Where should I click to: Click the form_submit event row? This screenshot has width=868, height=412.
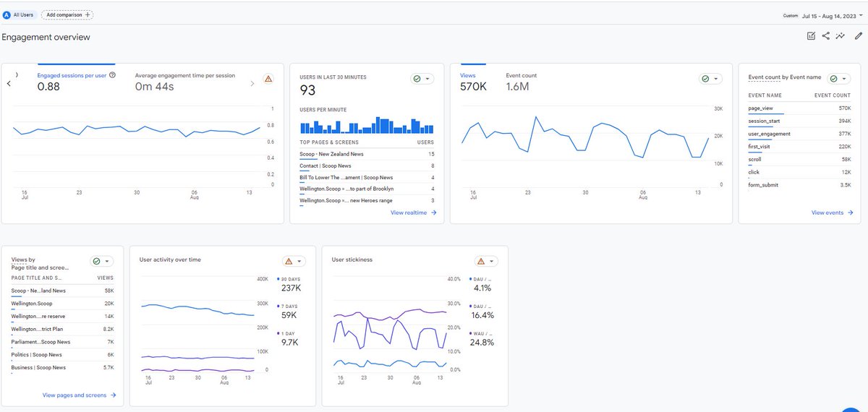(799, 186)
